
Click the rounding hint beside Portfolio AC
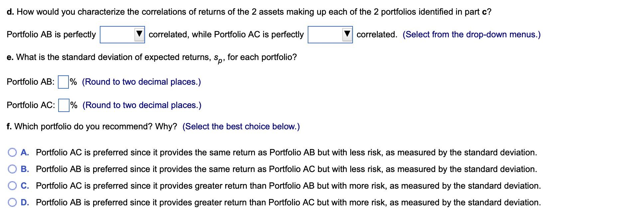click(142, 105)
